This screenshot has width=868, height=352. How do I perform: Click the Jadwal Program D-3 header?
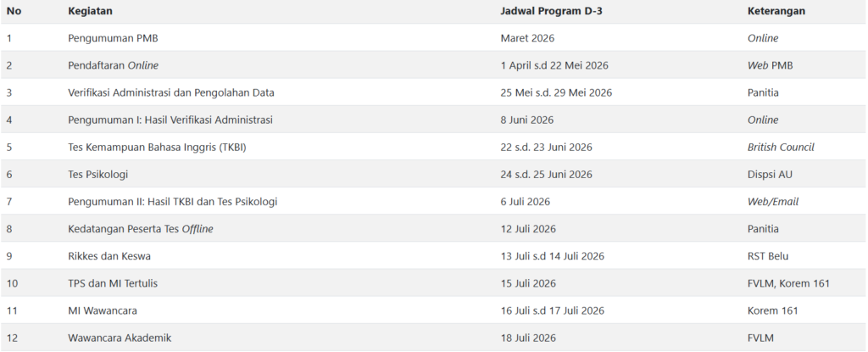click(551, 11)
